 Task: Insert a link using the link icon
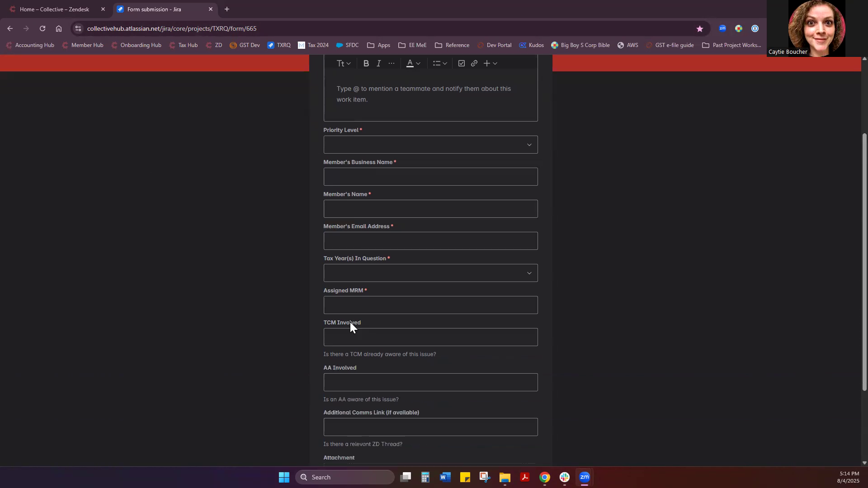[x=474, y=64]
